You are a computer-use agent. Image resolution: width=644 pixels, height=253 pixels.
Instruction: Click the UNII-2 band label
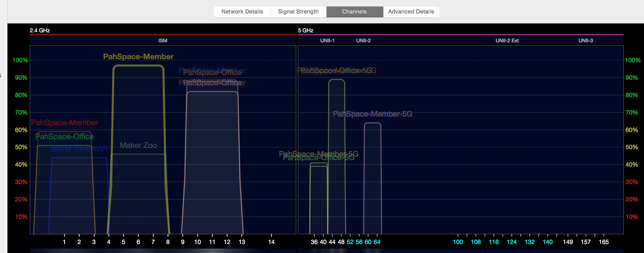[x=363, y=40]
